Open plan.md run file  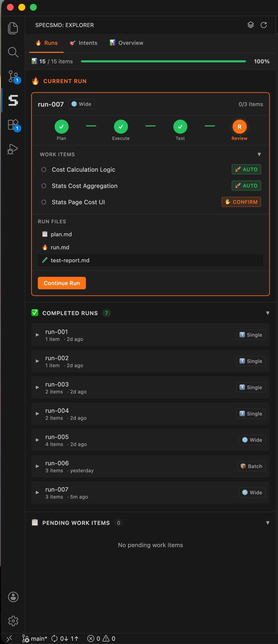[x=150, y=234]
